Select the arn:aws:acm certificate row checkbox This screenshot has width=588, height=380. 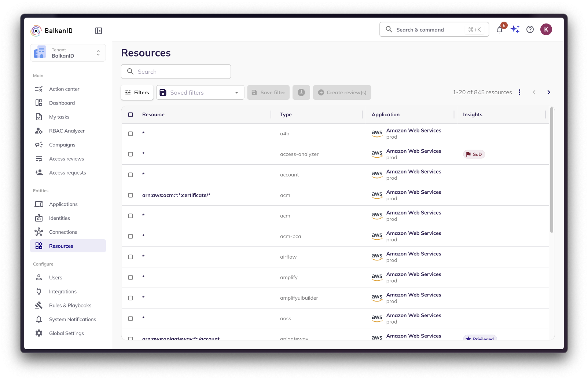pyautogui.click(x=131, y=196)
